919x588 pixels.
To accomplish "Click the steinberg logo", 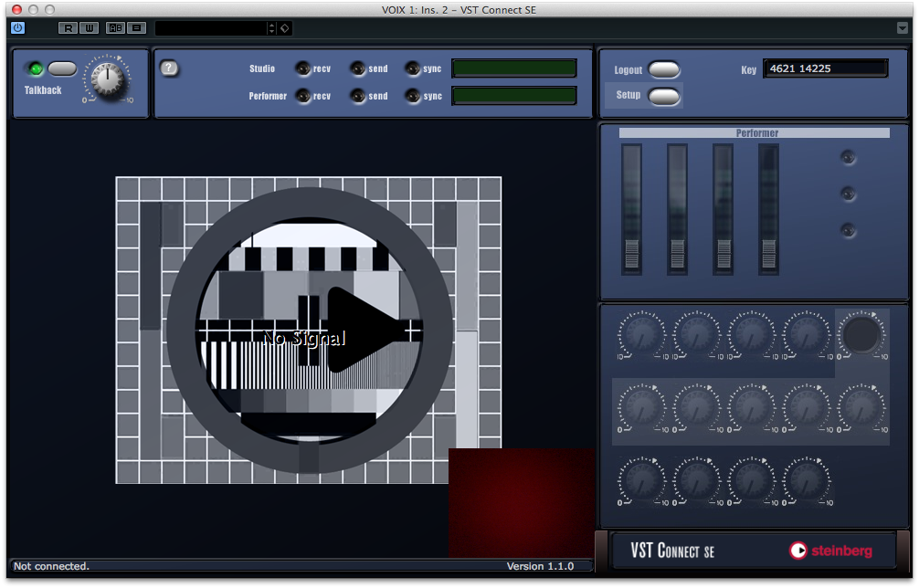I will [x=830, y=551].
